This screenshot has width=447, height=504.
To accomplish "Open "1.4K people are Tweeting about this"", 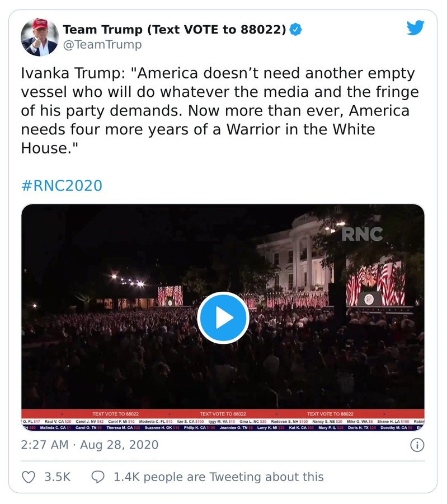I will (x=218, y=477).
